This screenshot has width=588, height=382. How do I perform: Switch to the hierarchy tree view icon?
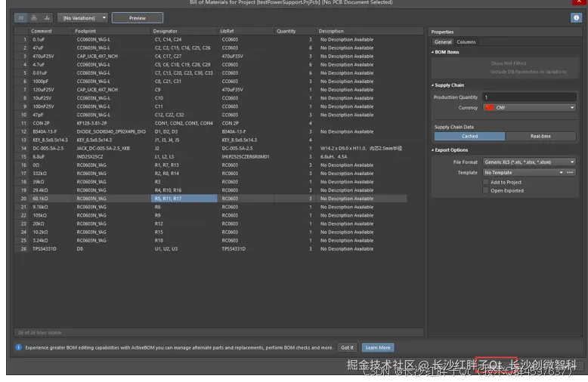(34, 17)
